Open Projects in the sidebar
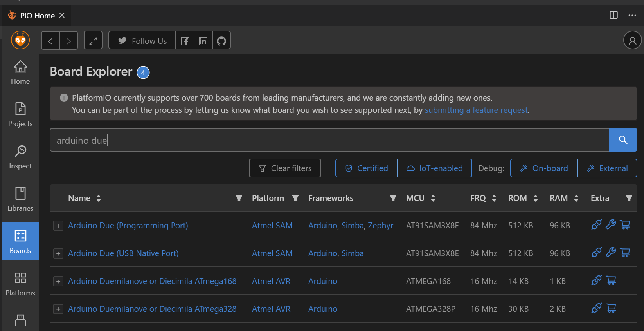 [20, 114]
